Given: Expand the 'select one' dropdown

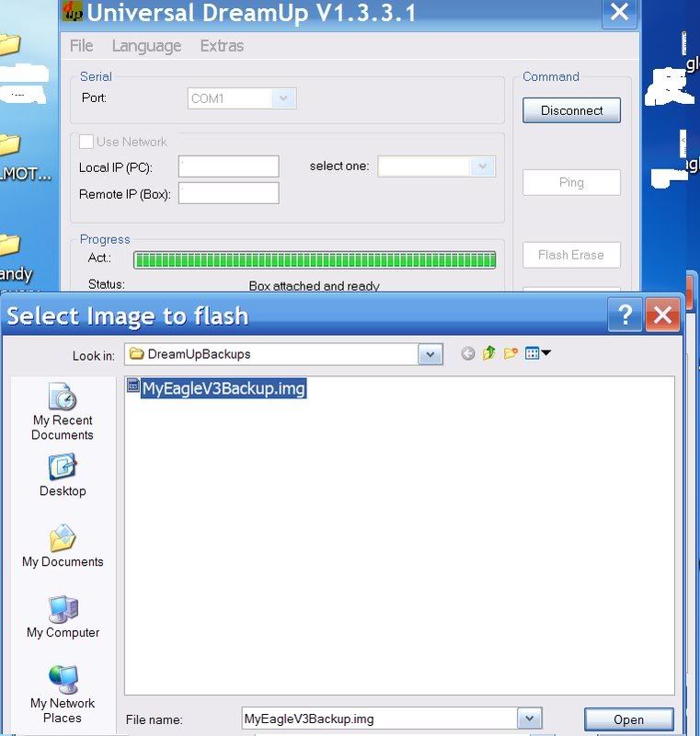Looking at the screenshot, I should [x=482, y=167].
